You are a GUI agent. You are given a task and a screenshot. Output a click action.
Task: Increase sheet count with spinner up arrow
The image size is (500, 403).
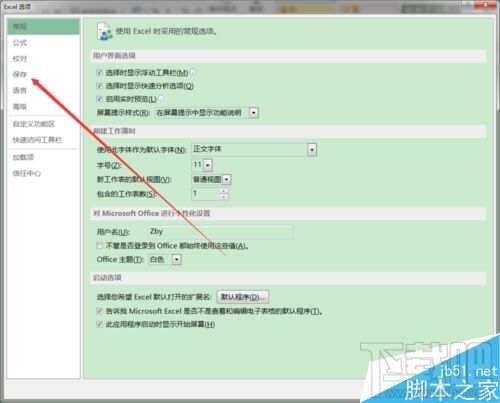point(224,191)
